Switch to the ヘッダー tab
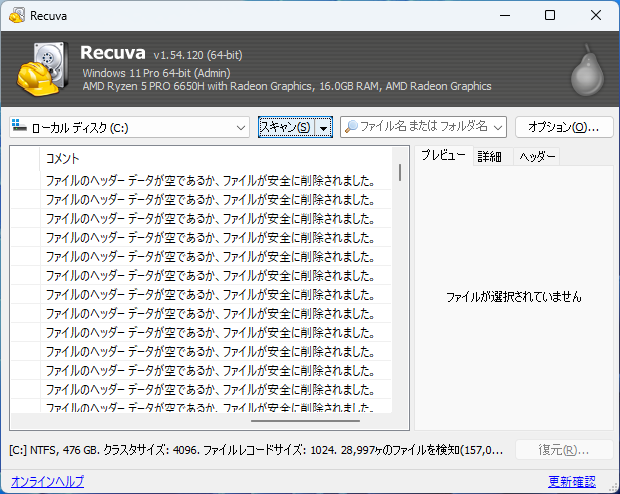Image resolution: width=620 pixels, height=494 pixels. click(x=537, y=157)
